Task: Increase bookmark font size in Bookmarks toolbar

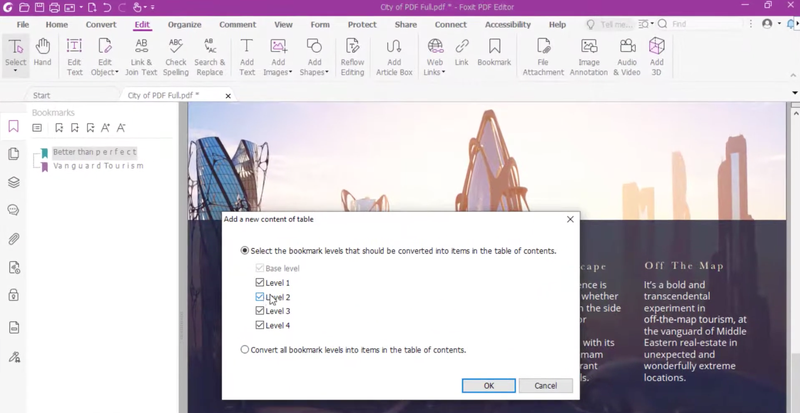Action: pyautogui.click(x=106, y=128)
